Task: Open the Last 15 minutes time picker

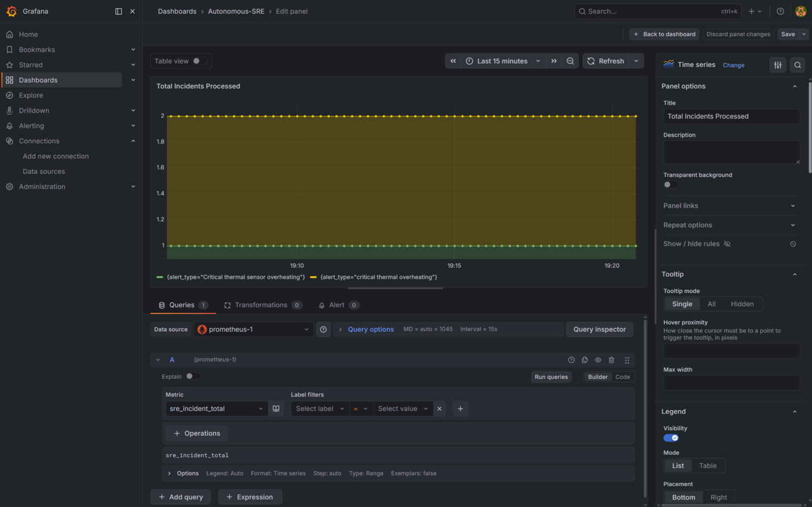Action: [x=503, y=61]
